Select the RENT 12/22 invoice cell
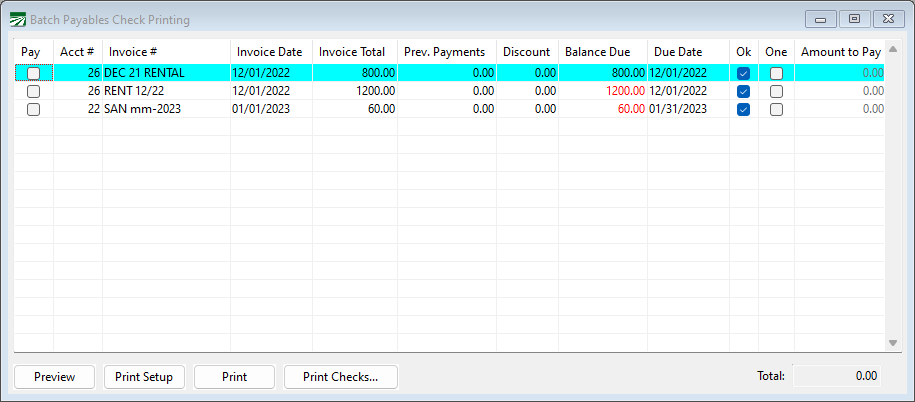 (x=166, y=91)
